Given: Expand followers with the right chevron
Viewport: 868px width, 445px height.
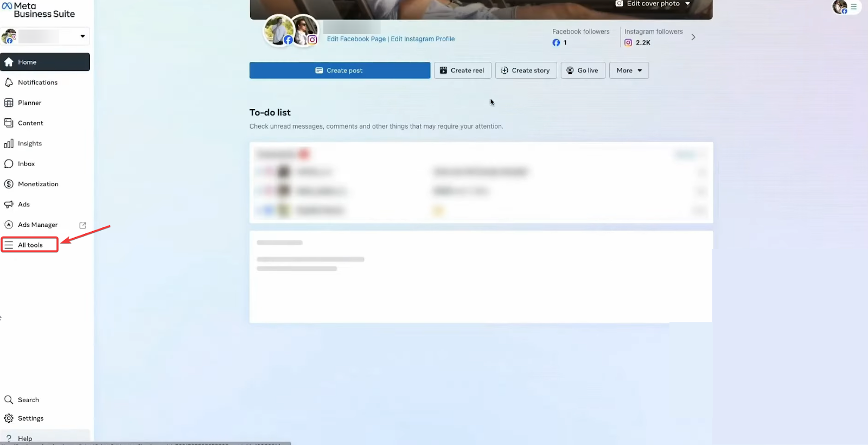Looking at the screenshot, I should (x=693, y=37).
